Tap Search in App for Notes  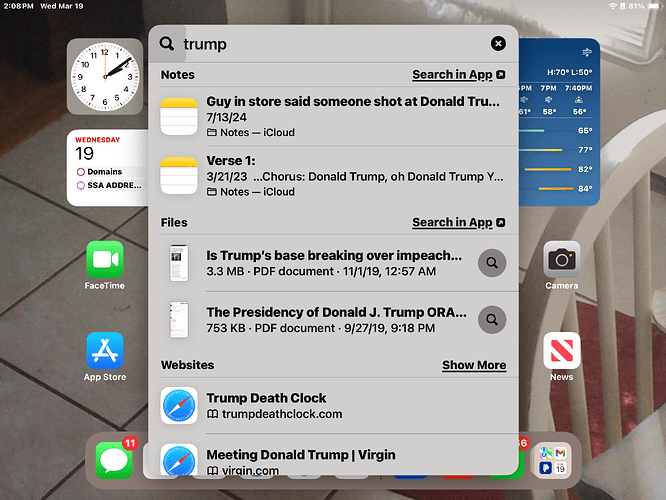click(x=458, y=75)
